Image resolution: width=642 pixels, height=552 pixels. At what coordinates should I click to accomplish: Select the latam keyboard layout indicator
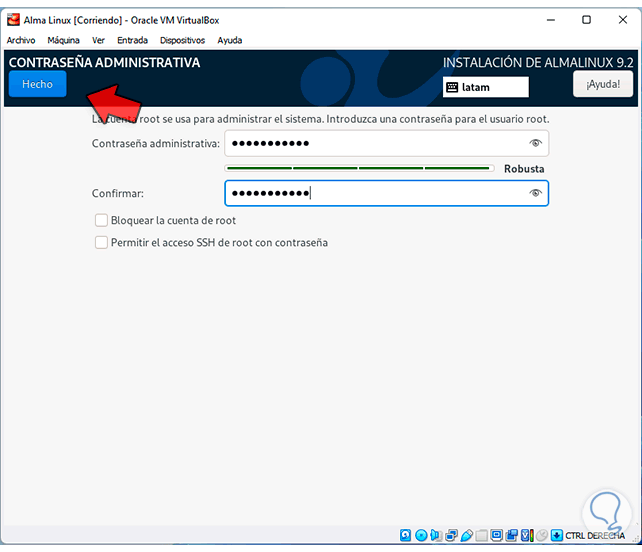tap(486, 87)
